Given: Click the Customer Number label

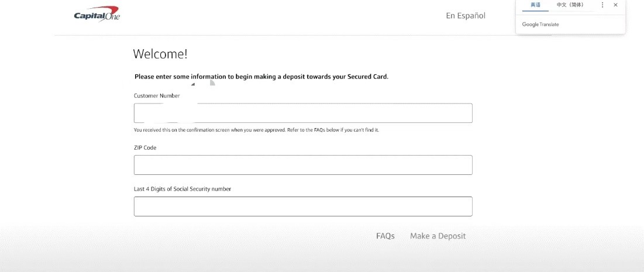Looking at the screenshot, I should coord(157,95).
